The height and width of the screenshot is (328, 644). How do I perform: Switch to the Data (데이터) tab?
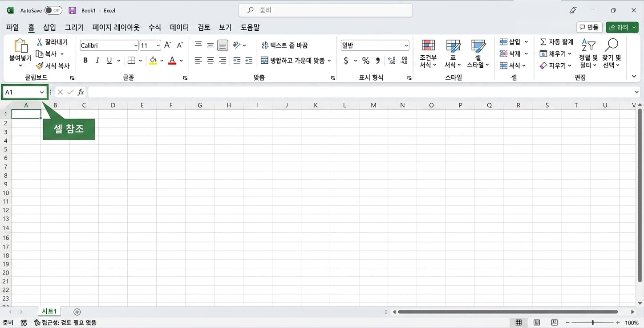pyautogui.click(x=179, y=28)
